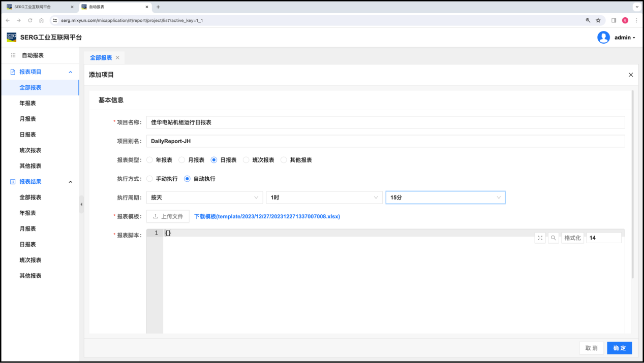Click the search icon in script editor
Screen dimensions: 644x363
tap(554, 238)
